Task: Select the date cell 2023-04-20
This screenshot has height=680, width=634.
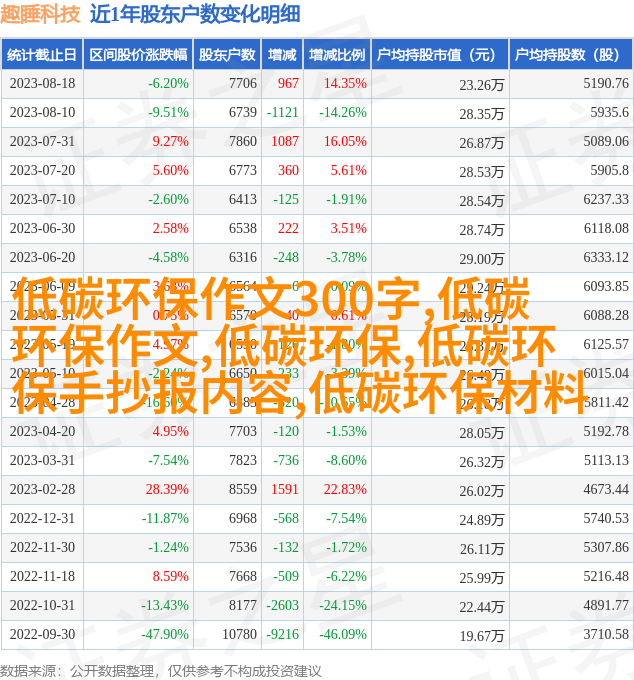Action: coord(42,432)
